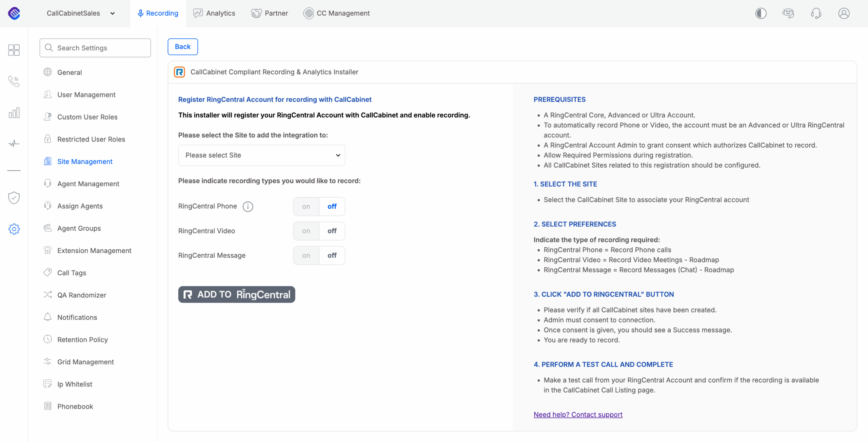Turn RingCentral Phone recording on
This screenshot has width=868, height=442.
[306, 206]
